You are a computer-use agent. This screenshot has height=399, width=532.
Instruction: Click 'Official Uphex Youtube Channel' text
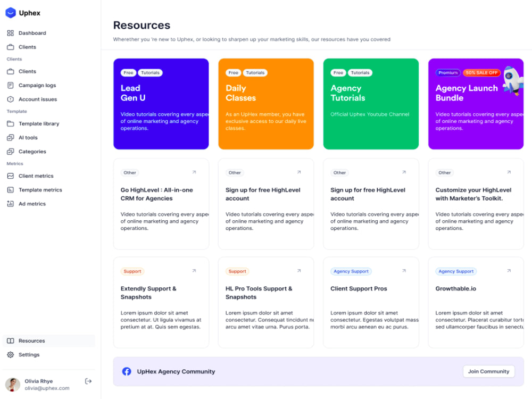pos(370,114)
